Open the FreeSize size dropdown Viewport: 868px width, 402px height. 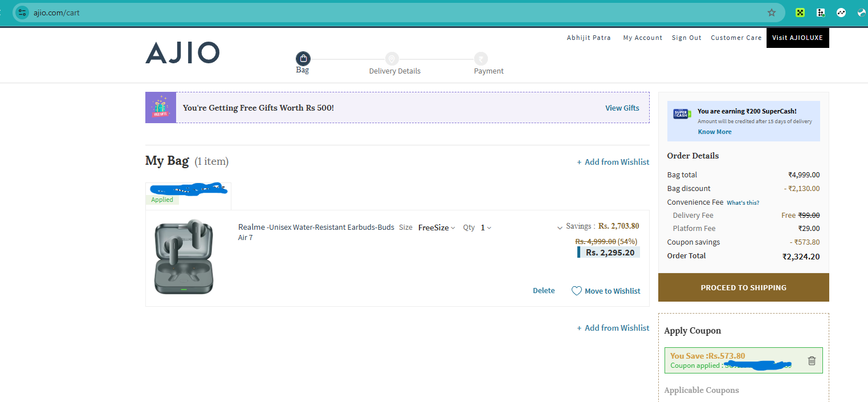436,227
